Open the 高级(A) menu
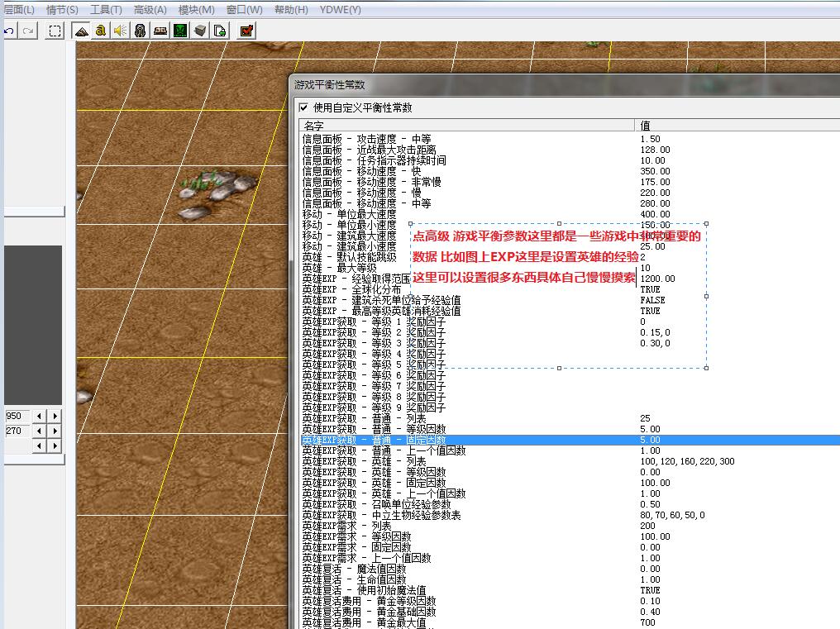The height and width of the screenshot is (629, 840). [150, 9]
